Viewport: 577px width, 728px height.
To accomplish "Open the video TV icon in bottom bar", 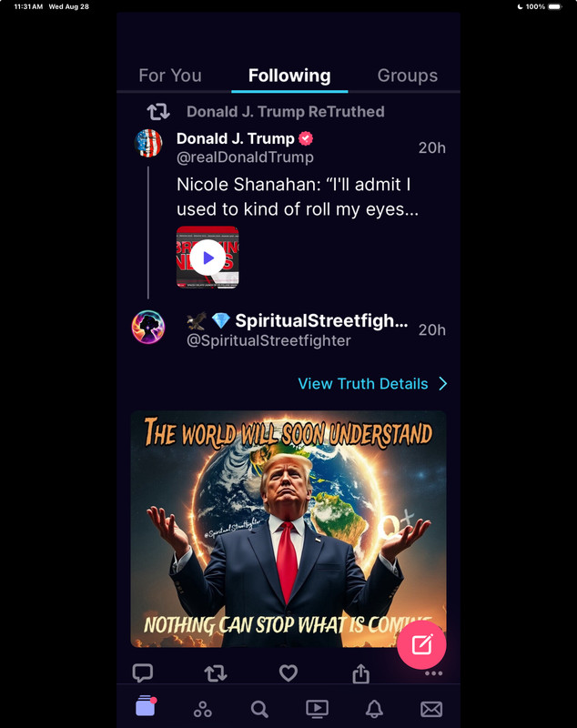I will click(x=317, y=709).
